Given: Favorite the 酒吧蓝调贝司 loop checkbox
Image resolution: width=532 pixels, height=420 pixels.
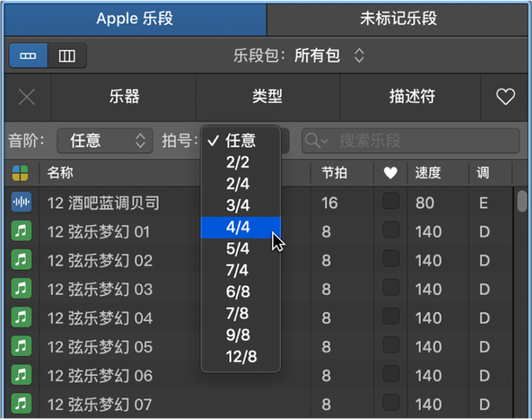Looking at the screenshot, I should [391, 202].
